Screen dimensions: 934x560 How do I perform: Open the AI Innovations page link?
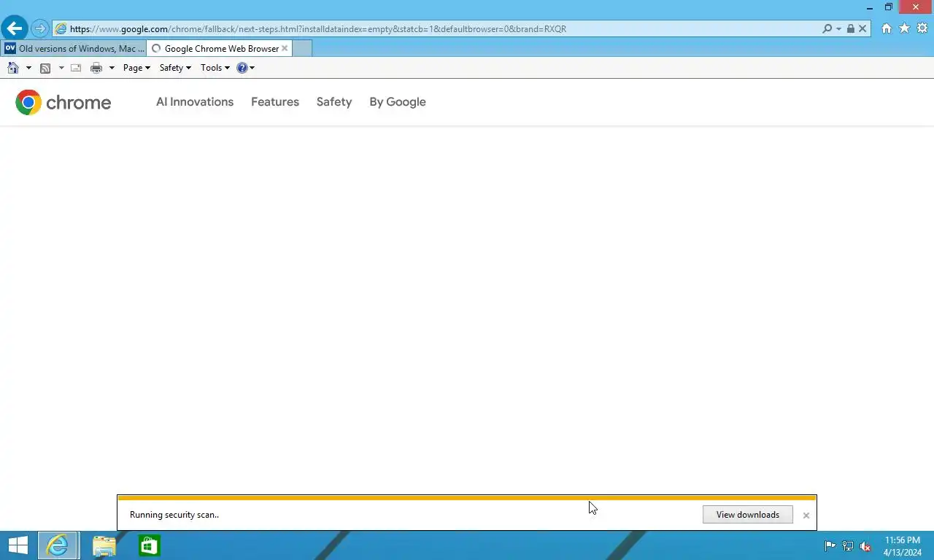point(195,102)
